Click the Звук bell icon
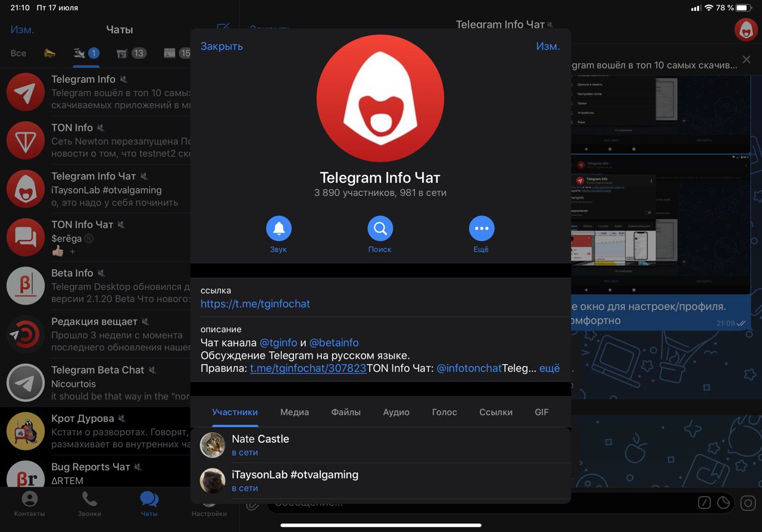Image resolution: width=762 pixels, height=532 pixels. coord(279,228)
